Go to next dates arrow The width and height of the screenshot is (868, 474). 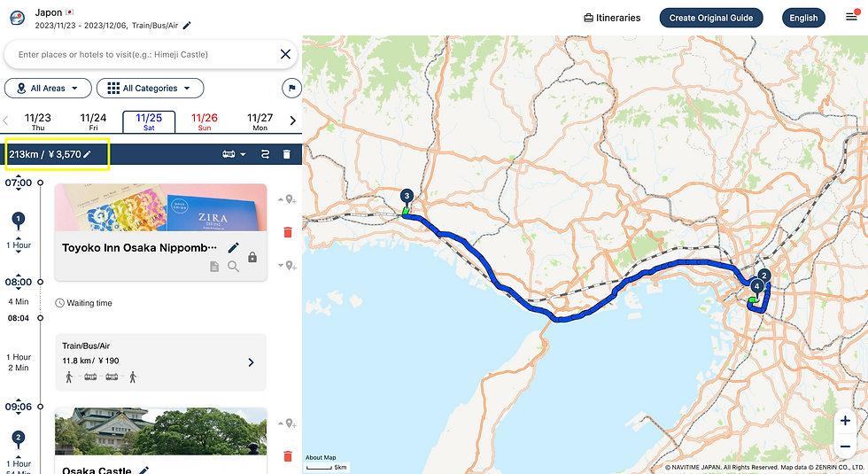point(293,120)
